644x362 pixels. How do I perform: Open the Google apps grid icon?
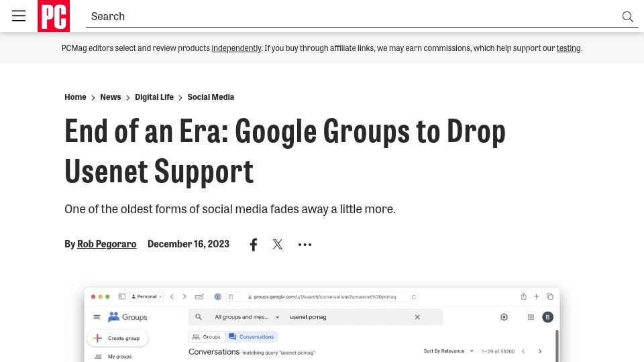pos(531,317)
